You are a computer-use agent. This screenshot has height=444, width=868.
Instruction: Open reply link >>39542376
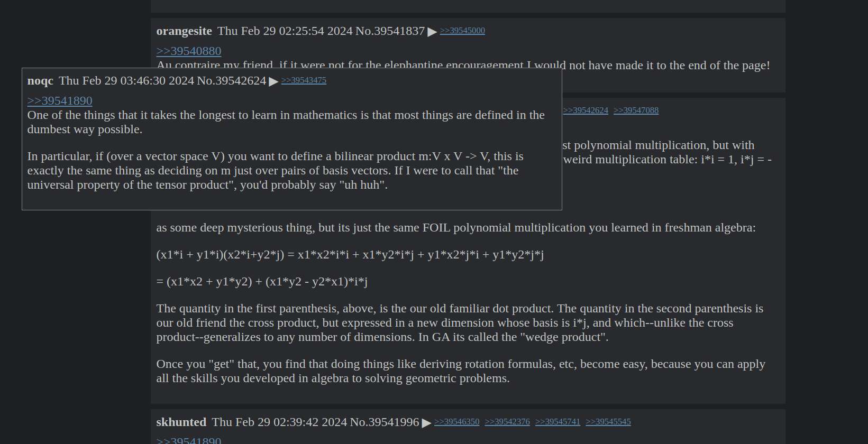click(507, 422)
